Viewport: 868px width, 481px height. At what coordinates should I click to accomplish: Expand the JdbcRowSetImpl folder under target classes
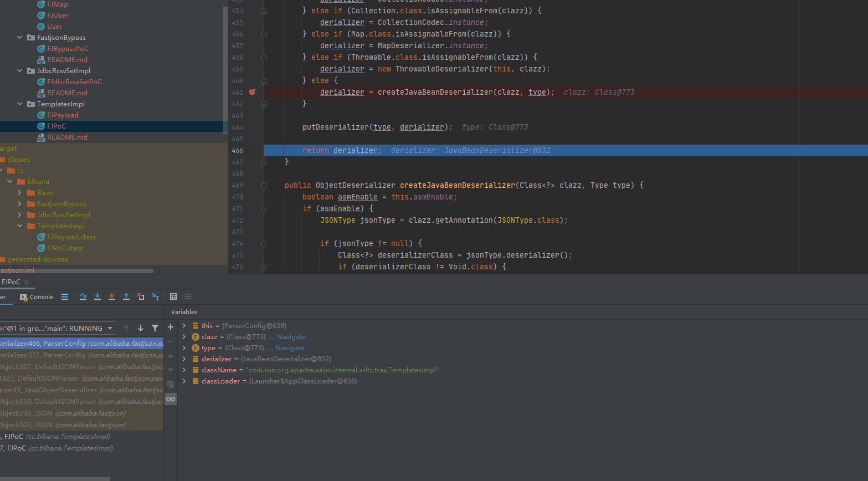(x=20, y=215)
